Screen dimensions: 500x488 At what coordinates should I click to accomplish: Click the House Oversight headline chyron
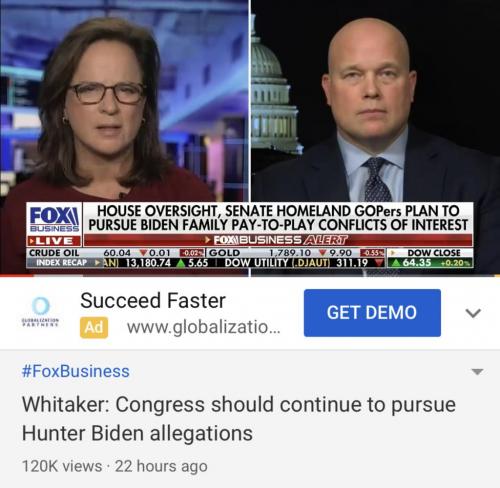click(278, 218)
